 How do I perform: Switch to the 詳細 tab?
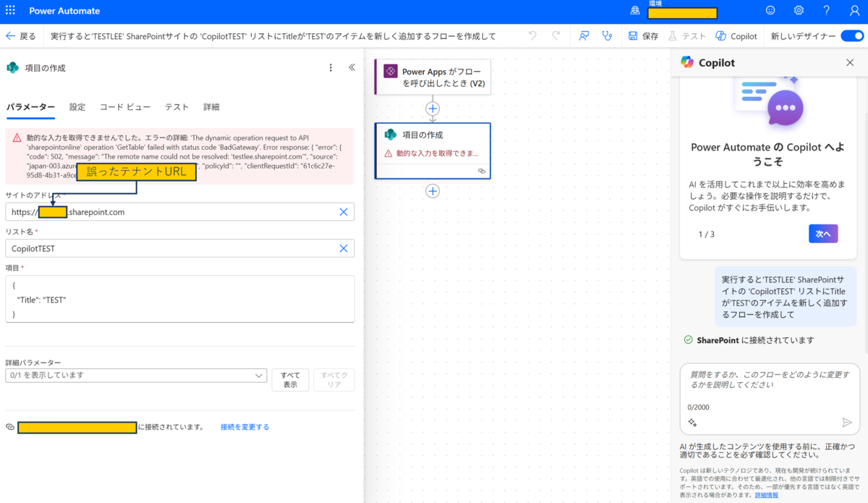pos(211,107)
